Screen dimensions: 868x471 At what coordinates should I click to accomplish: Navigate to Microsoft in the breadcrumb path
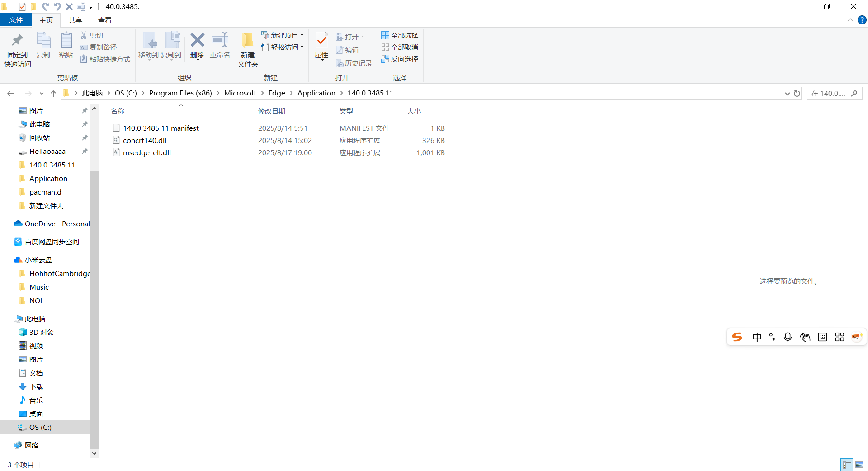240,93
